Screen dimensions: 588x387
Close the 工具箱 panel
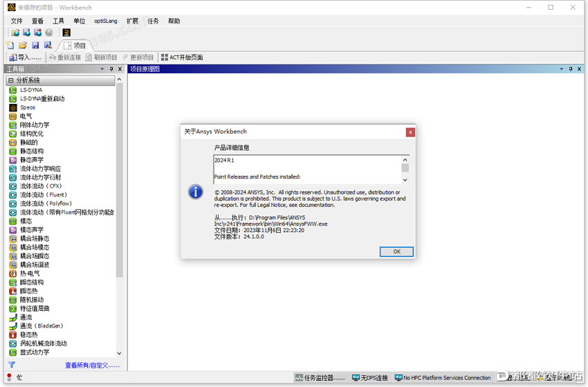tap(120, 69)
